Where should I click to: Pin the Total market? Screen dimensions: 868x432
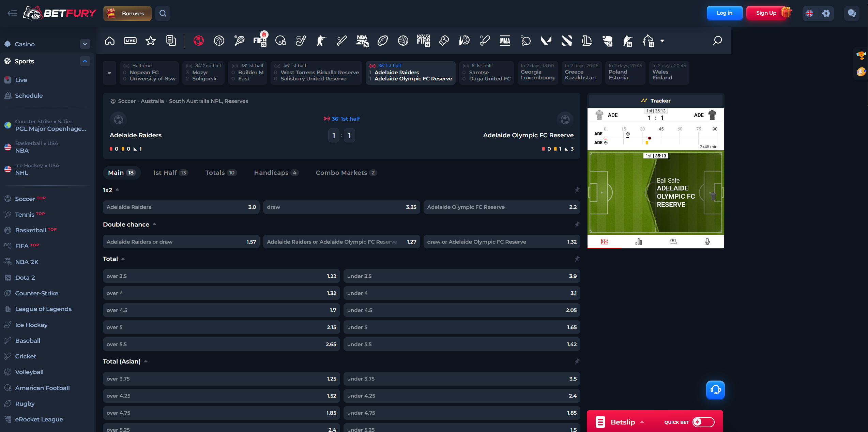[x=577, y=259]
